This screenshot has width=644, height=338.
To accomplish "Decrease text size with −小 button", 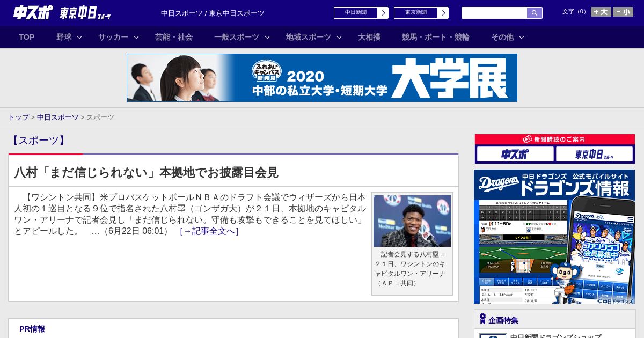I will click(623, 12).
